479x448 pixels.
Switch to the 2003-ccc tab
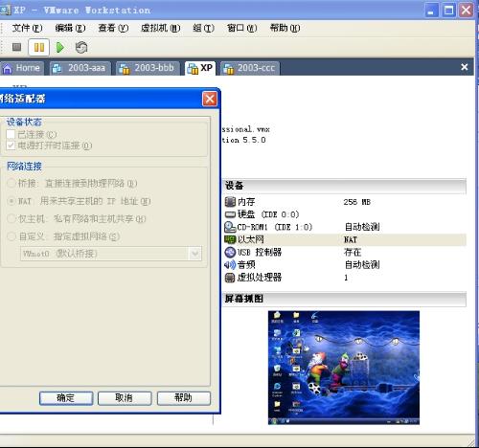click(x=250, y=68)
